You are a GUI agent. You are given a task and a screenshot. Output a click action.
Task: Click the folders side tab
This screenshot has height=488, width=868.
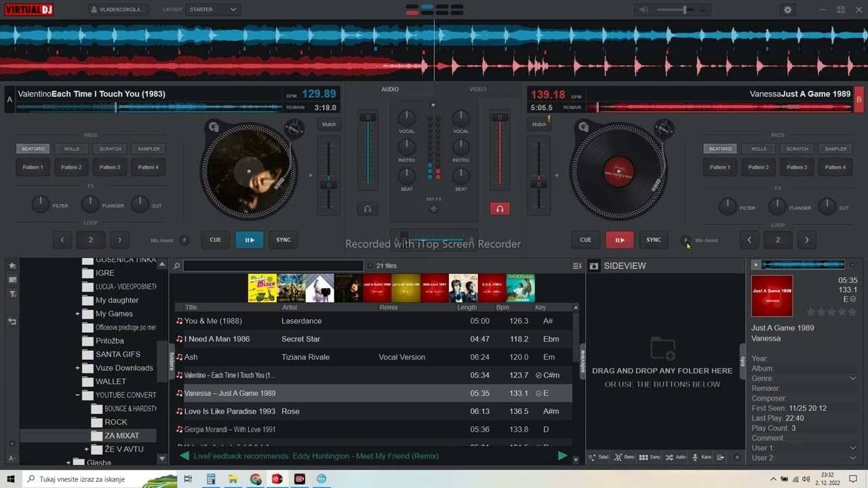point(172,361)
